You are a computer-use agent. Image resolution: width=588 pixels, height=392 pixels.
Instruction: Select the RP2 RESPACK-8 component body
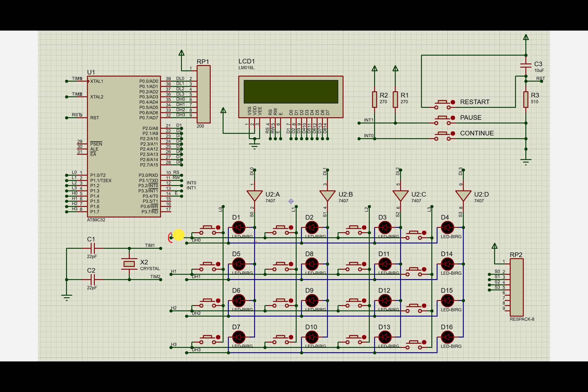click(x=516, y=287)
